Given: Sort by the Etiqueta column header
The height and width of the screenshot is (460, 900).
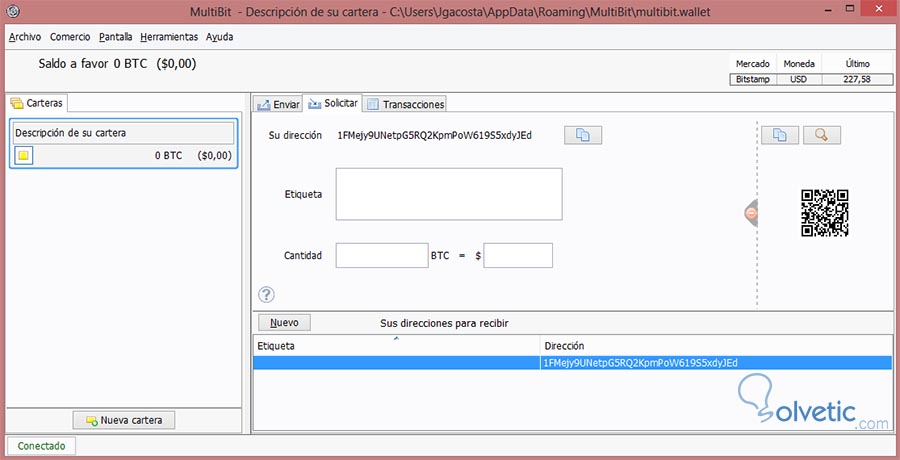Looking at the screenshot, I should [x=397, y=346].
